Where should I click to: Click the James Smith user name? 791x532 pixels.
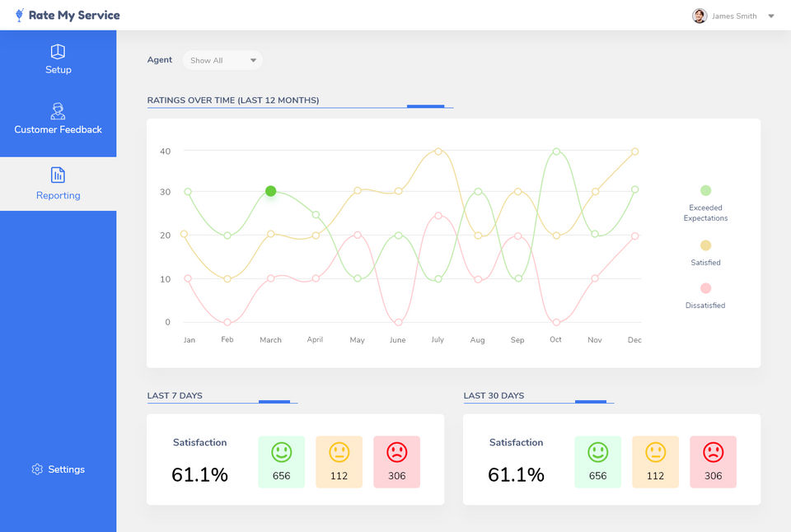tap(734, 16)
